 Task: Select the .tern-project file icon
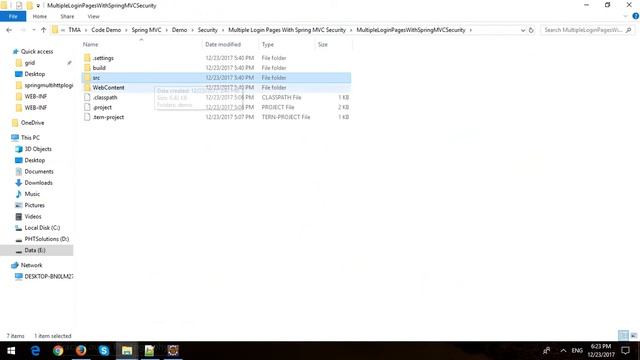point(87,117)
